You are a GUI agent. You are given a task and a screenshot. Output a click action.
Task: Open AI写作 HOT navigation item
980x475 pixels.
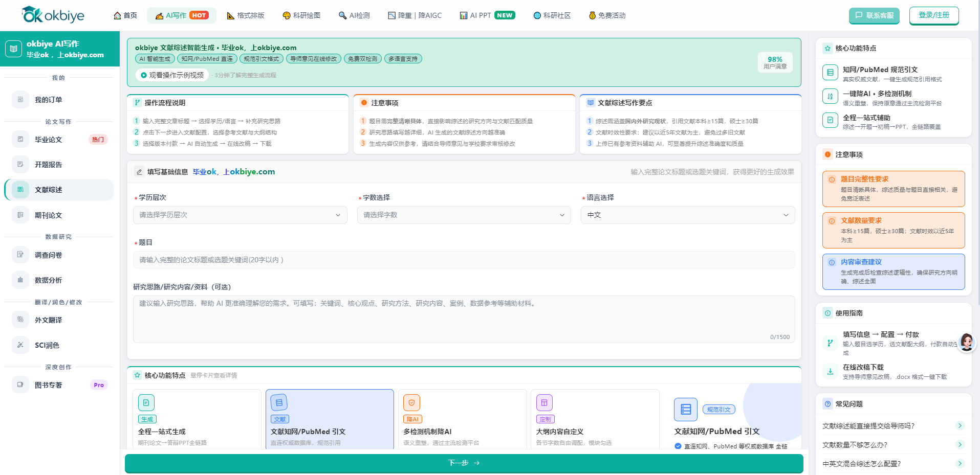(182, 15)
